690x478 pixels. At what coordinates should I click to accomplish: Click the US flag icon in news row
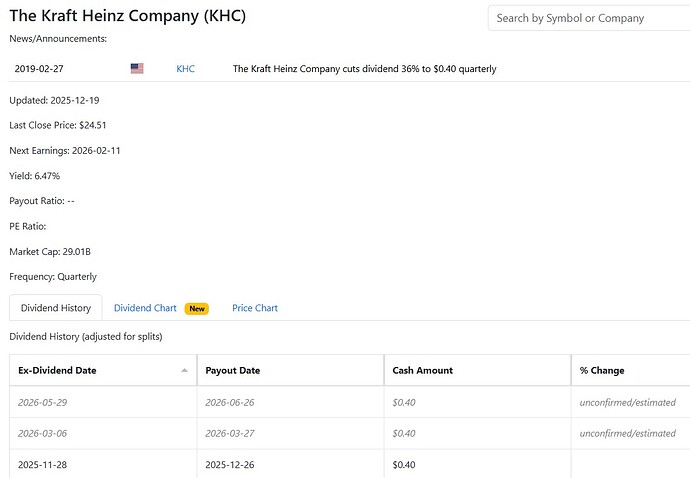[137, 69]
